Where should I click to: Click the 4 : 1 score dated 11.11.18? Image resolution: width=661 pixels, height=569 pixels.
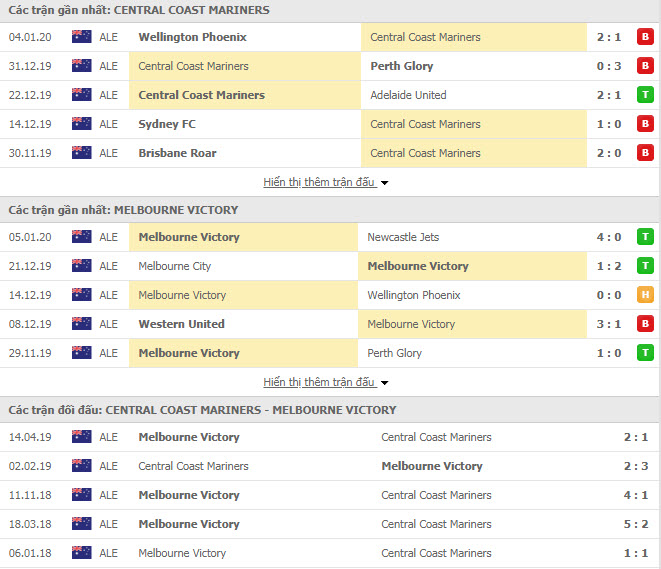pyautogui.click(x=636, y=495)
